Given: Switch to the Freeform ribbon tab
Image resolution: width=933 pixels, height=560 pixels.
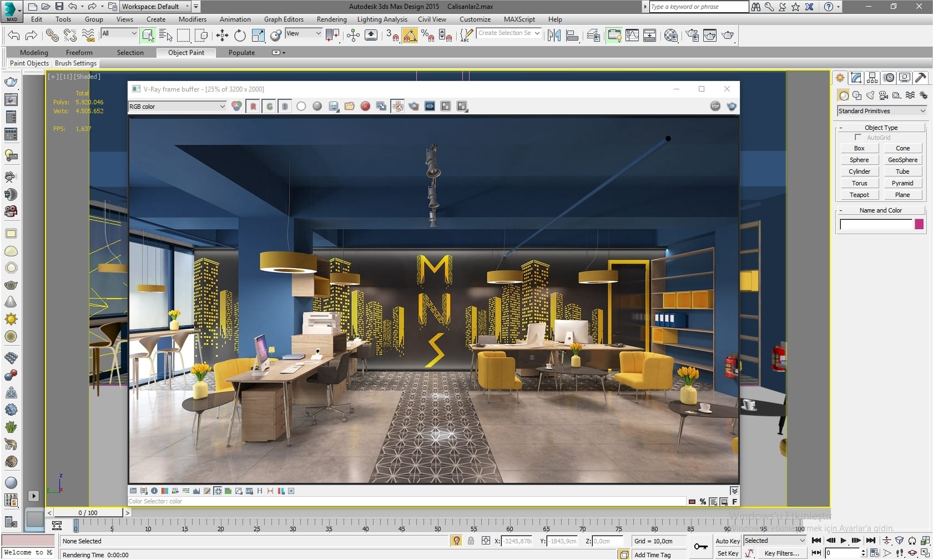Looking at the screenshot, I should click(x=79, y=52).
